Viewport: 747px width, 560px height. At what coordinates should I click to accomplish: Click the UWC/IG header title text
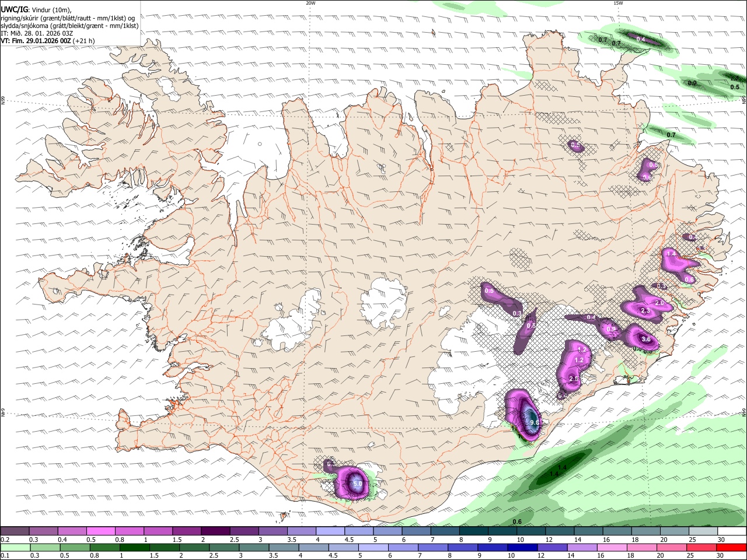click(14, 9)
